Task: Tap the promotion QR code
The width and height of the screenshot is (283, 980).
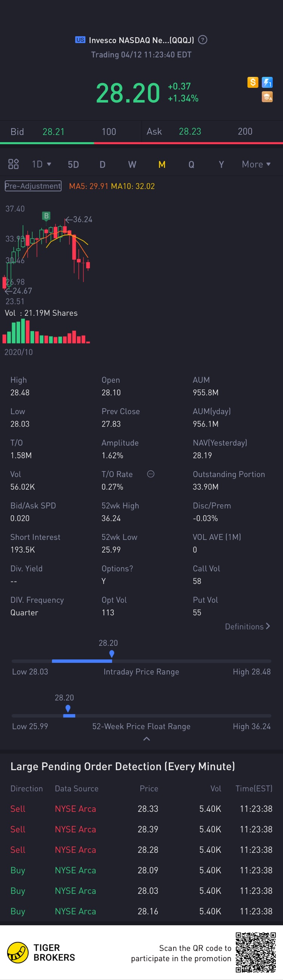Action: [255, 952]
